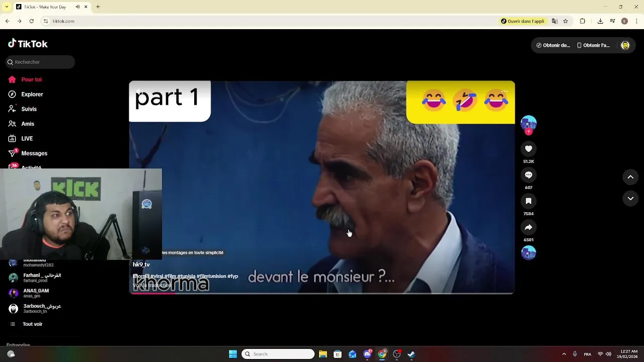Go to previous video with up arrow
Screen dimensions: 644x362
(630, 177)
